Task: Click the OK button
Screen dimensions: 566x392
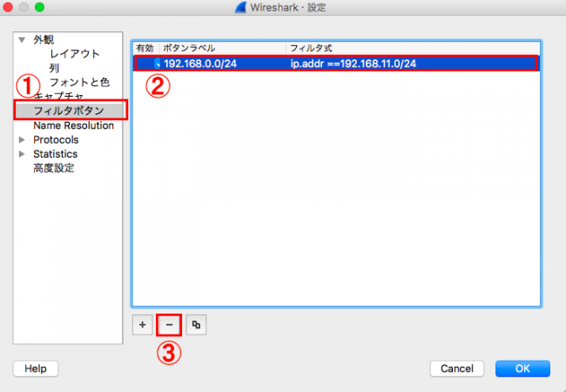Action: (522, 368)
